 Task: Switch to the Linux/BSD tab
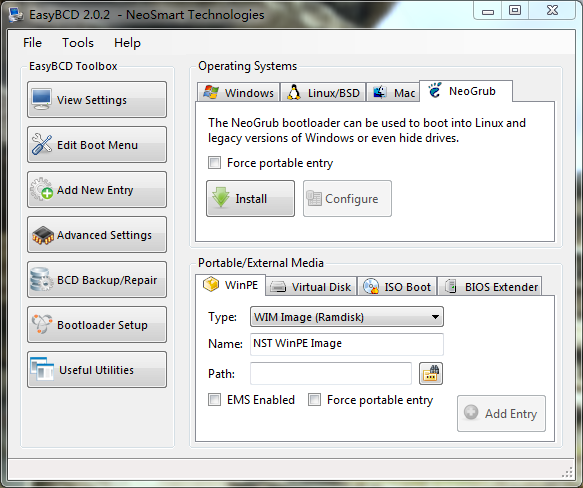pyautogui.click(x=323, y=92)
